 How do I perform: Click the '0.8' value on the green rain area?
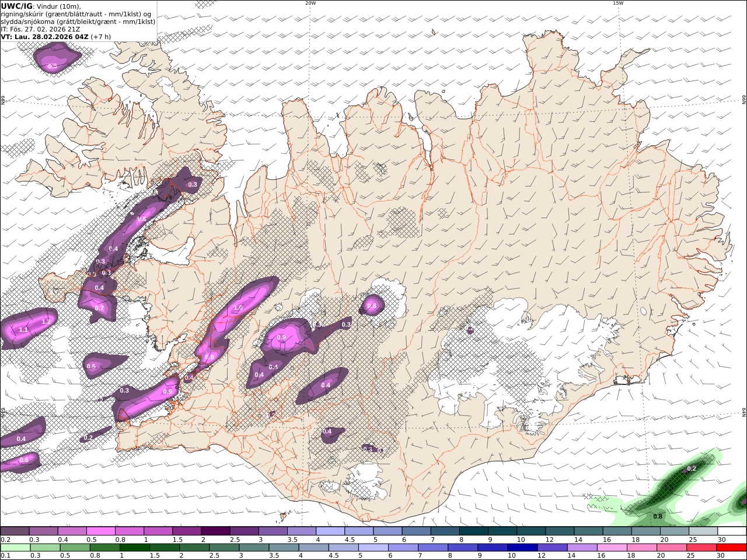coord(658,516)
